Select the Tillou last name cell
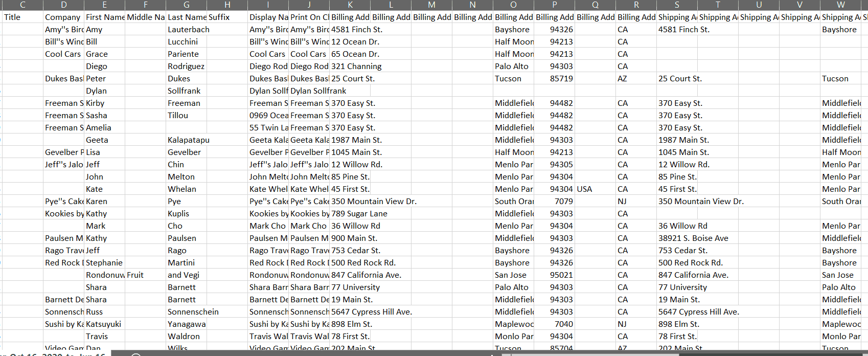The height and width of the screenshot is (356, 868). point(187,115)
